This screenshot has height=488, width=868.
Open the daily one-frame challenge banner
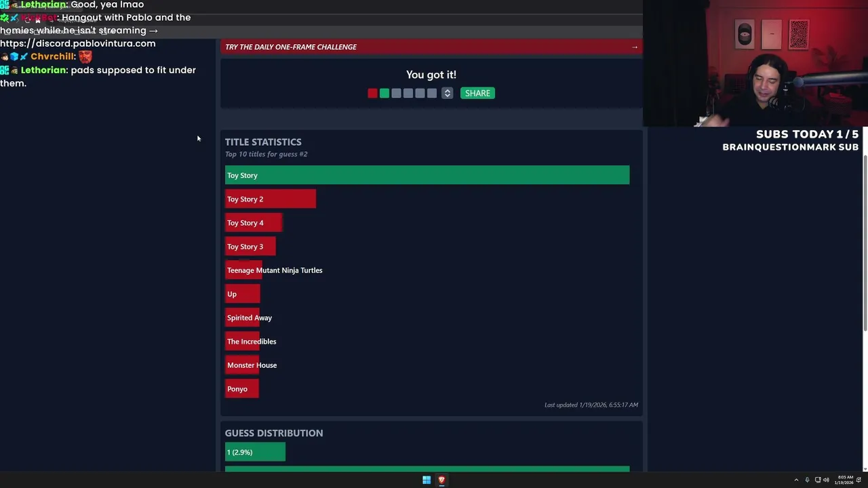tap(431, 47)
